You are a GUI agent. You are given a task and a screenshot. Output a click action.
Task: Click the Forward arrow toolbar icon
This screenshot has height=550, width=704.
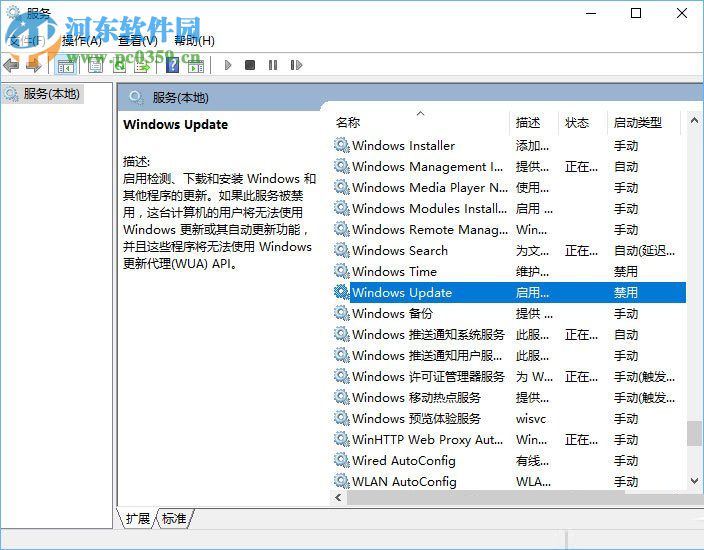click(34, 66)
